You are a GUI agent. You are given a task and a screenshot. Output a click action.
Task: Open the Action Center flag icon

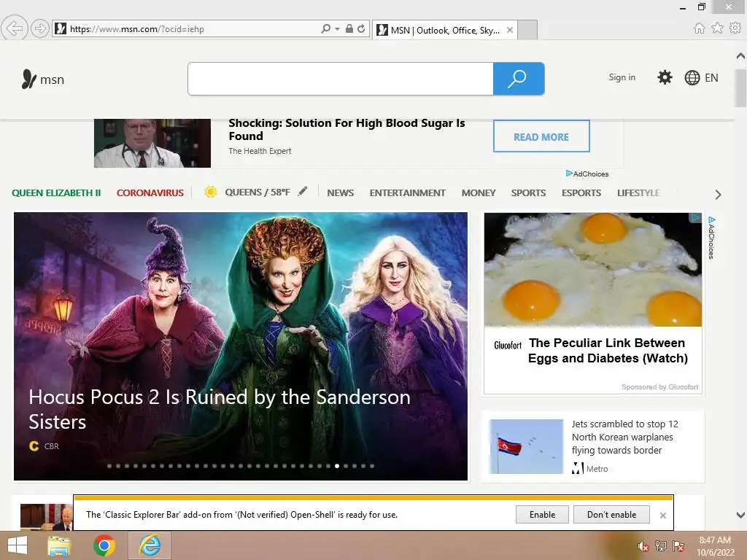pyautogui.click(x=678, y=545)
